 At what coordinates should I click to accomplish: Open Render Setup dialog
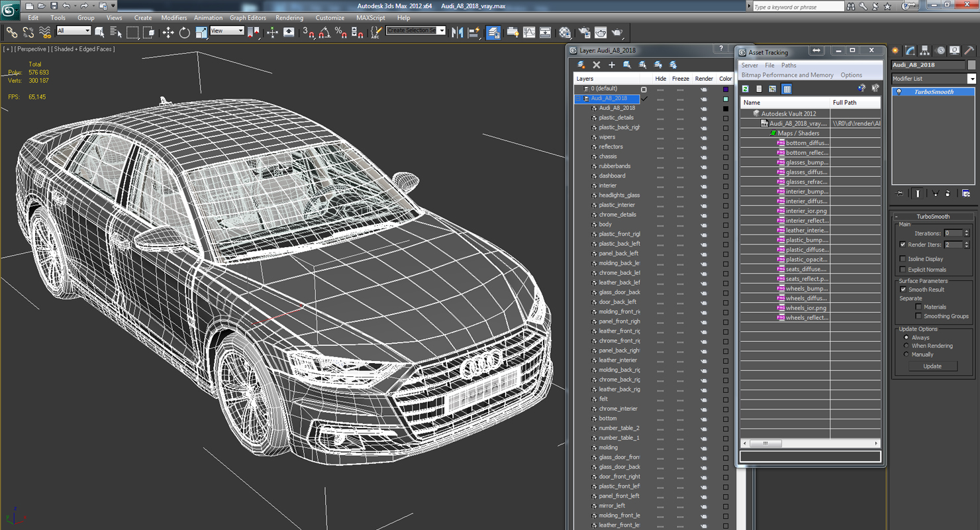tap(584, 32)
